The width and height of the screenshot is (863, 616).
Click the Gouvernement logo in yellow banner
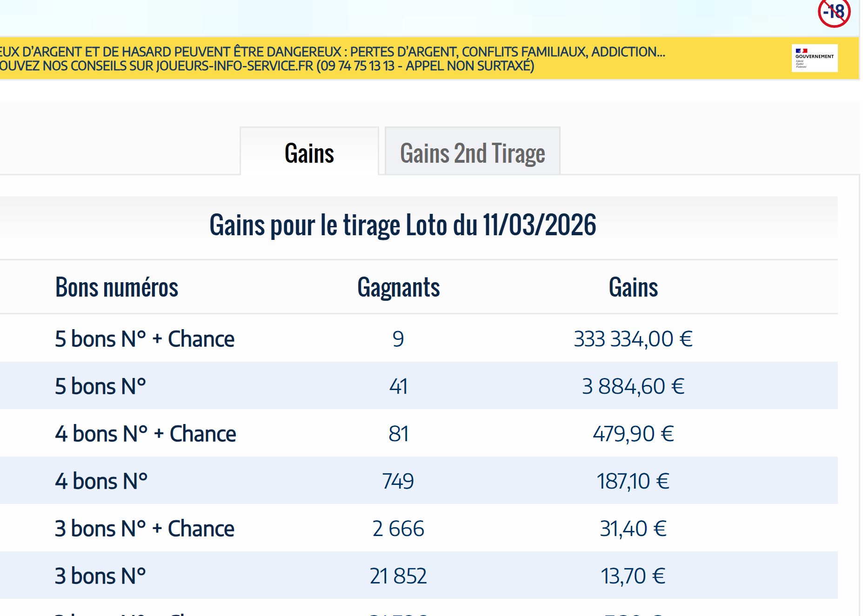(814, 58)
